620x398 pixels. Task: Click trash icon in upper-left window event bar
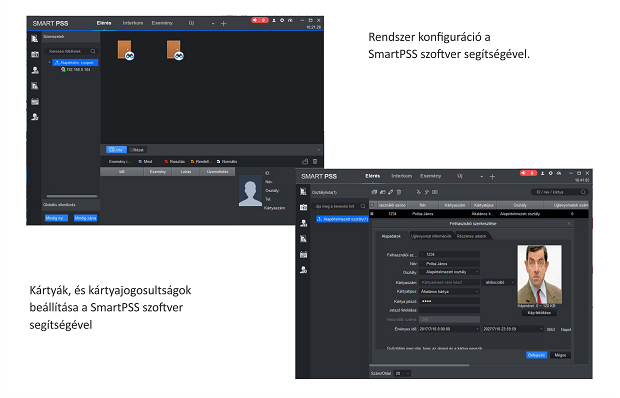315,161
